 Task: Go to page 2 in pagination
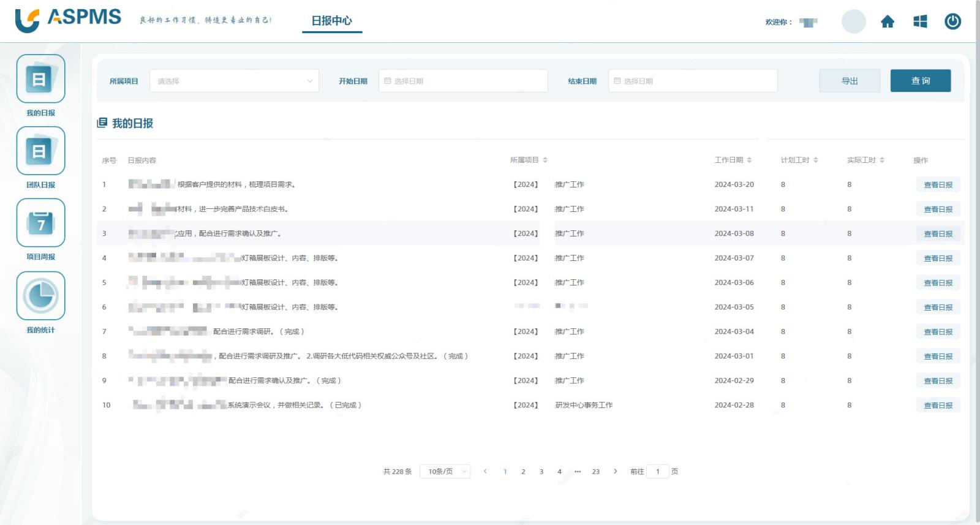coord(523,472)
